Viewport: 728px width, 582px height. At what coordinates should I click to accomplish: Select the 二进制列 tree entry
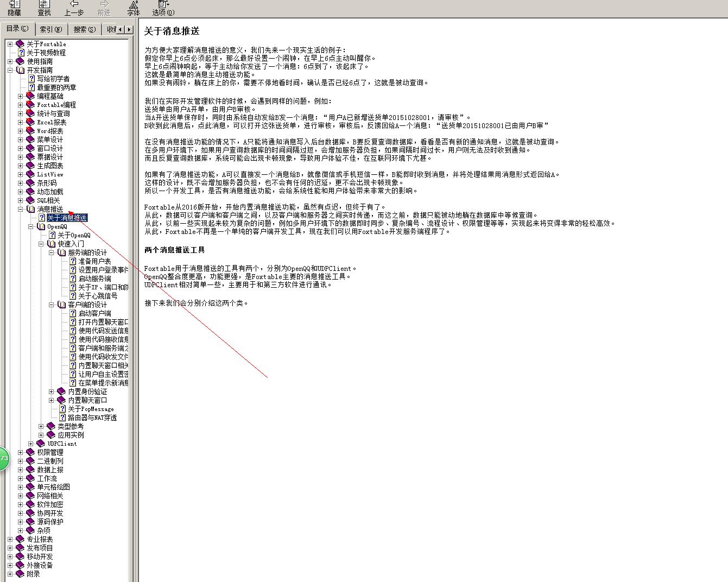(50, 461)
